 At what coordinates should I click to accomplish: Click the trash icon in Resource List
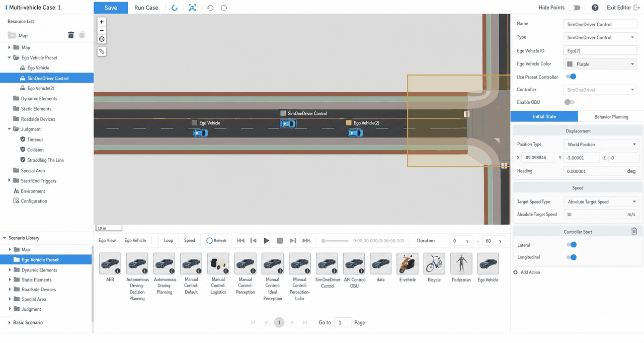pyautogui.click(x=71, y=35)
